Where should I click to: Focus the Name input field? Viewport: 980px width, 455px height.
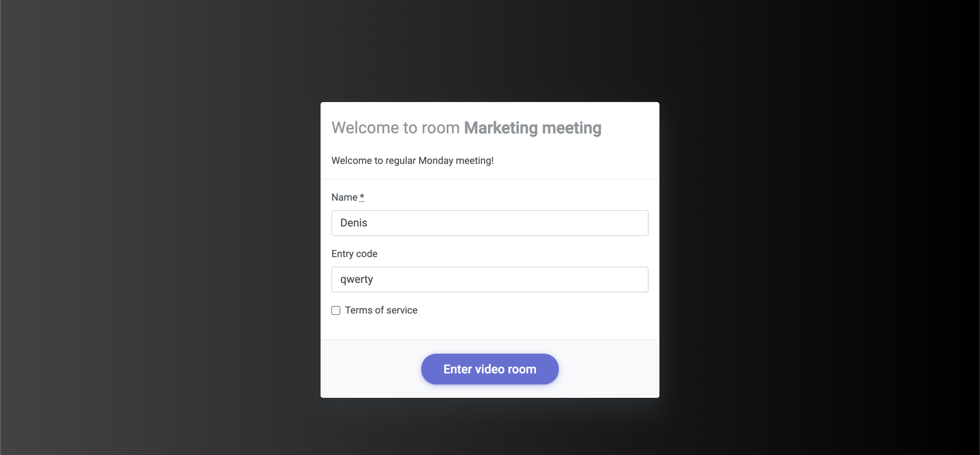pos(490,223)
